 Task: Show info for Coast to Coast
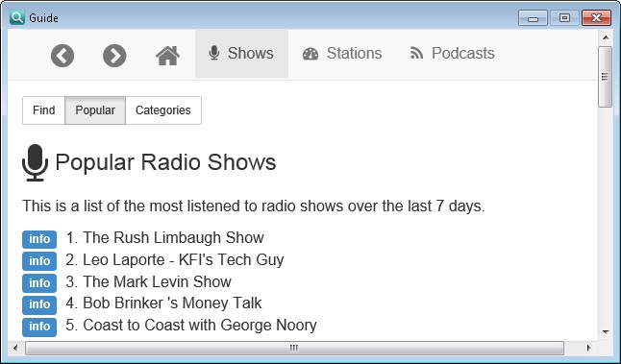(x=39, y=327)
